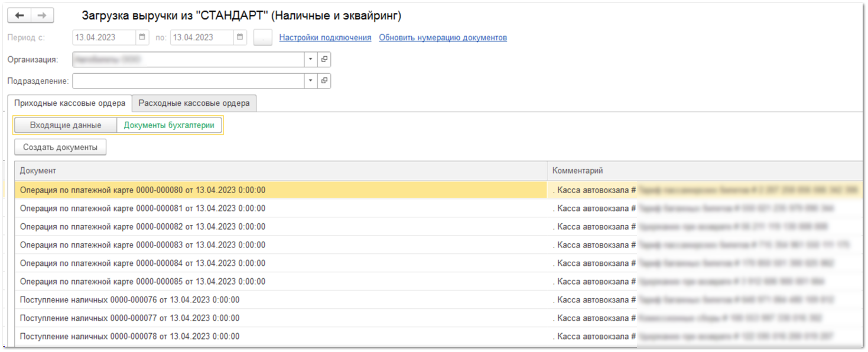Switch to Входящие данные view
The width and height of the screenshot is (868, 352).
(66, 125)
